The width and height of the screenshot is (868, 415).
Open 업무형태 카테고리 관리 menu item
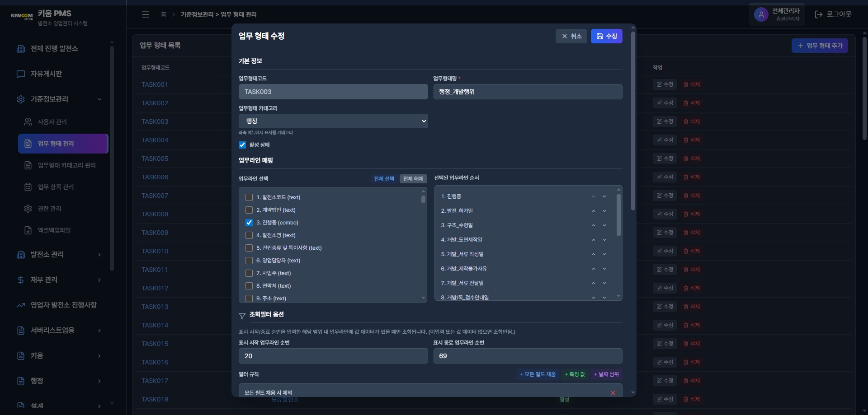pyautogui.click(x=63, y=165)
